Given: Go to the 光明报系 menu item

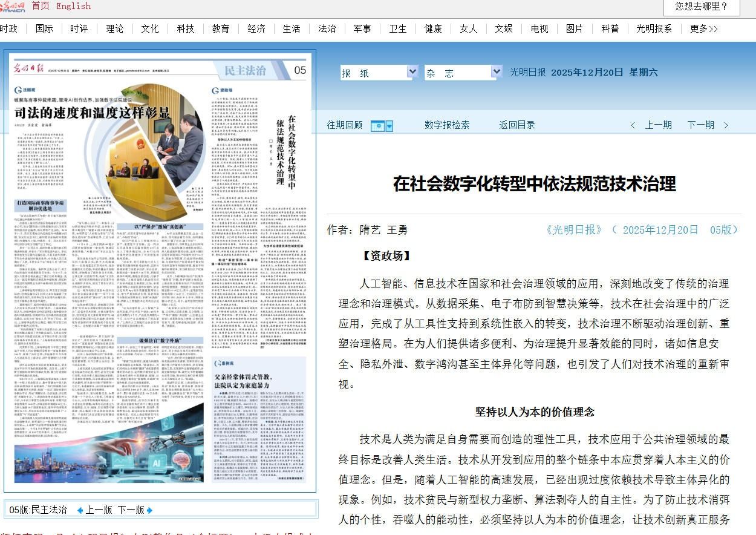Looking at the screenshot, I should [x=653, y=28].
